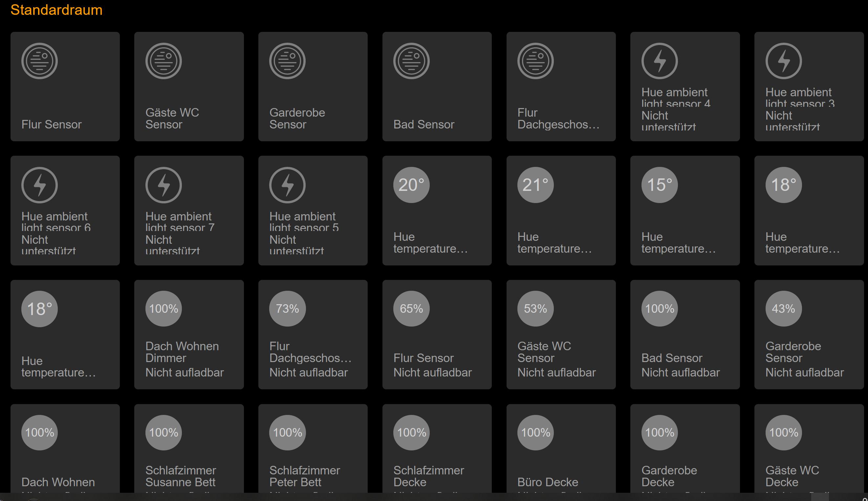Open the 15° Hue temperature tile
Image resolution: width=868 pixels, height=501 pixels.
(x=685, y=211)
